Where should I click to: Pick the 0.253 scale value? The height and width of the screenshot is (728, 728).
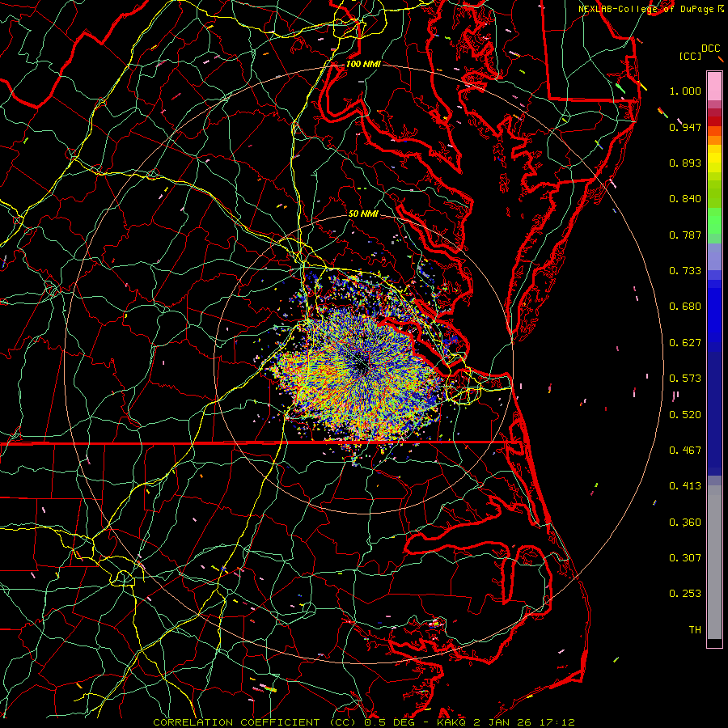685,594
